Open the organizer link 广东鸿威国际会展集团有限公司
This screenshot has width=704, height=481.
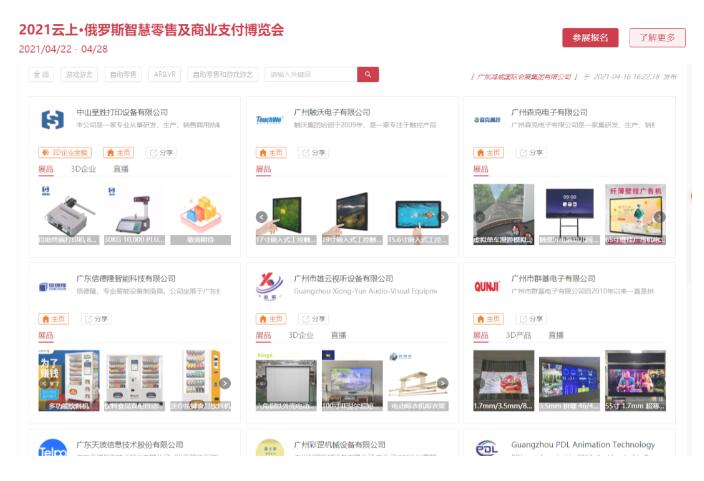[524, 77]
